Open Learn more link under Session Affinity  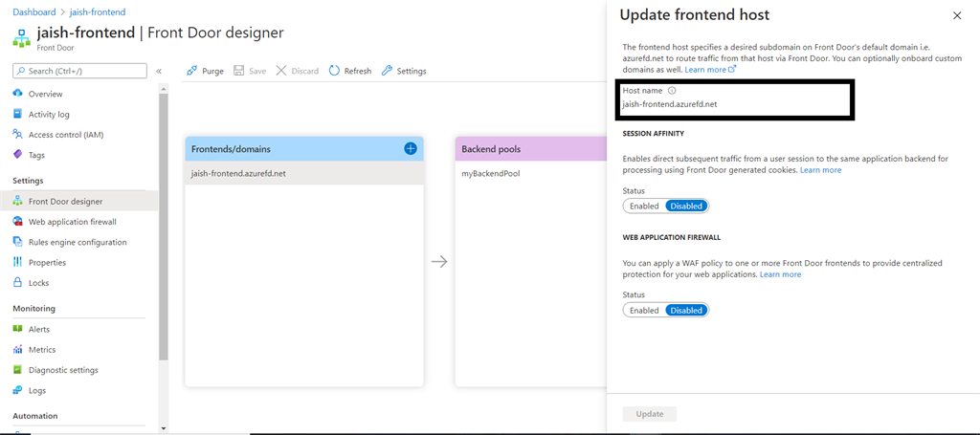820,170
